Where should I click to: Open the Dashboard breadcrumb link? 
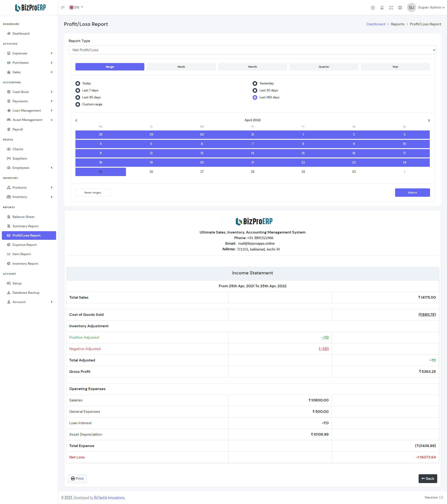(x=376, y=24)
